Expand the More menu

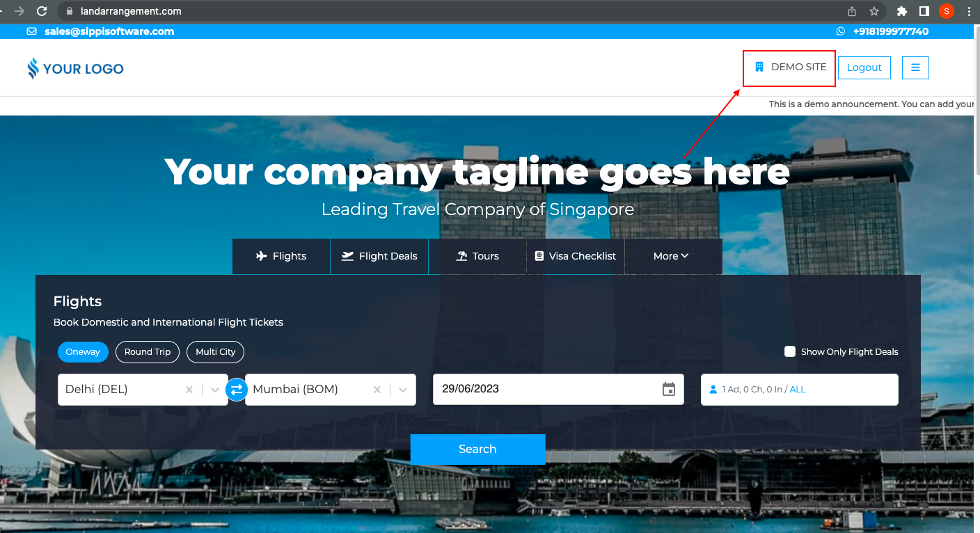(671, 256)
